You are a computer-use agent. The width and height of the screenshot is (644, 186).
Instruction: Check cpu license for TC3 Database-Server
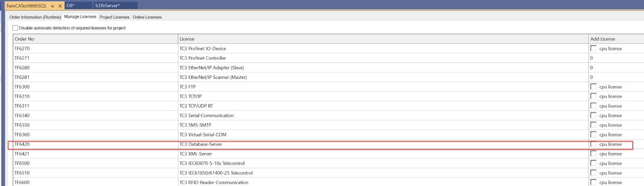pyautogui.click(x=593, y=144)
